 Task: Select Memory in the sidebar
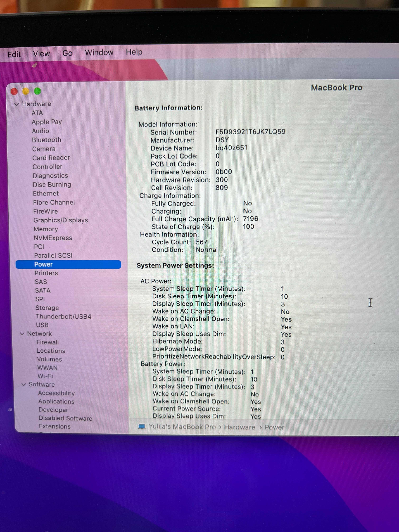(x=46, y=229)
